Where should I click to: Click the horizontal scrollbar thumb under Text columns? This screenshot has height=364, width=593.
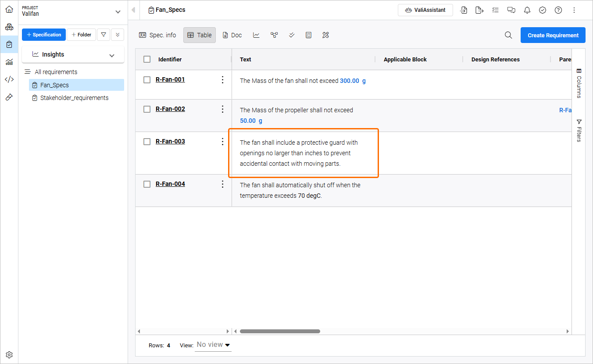tap(280, 331)
